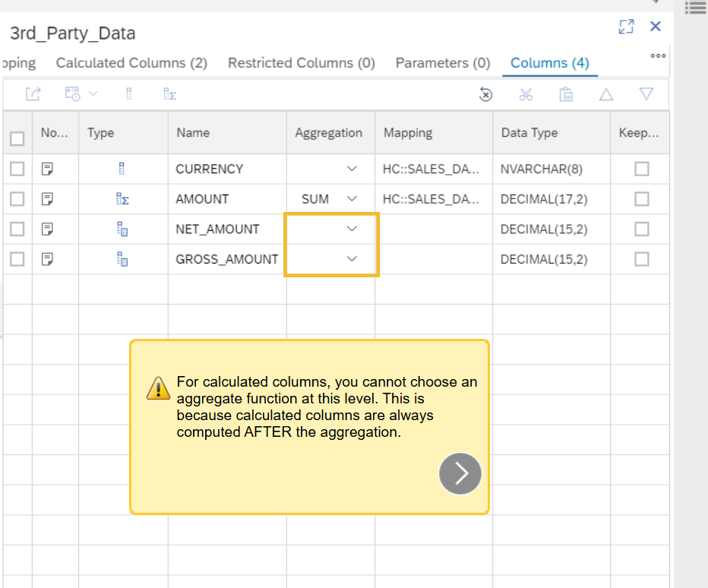708x588 pixels.
Task: Tick the select-all checkbox in header row
Action: (x=17, y=138)
